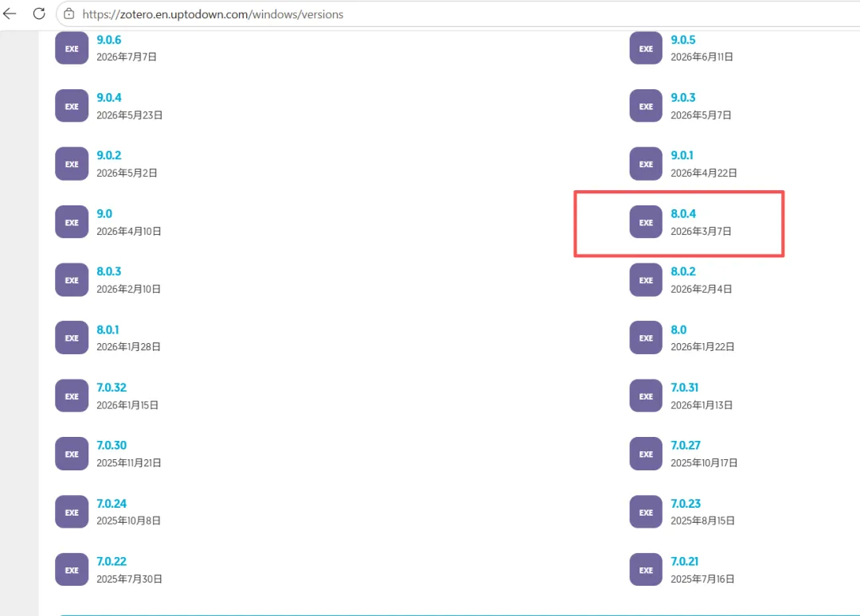
Task: Click the date 2026年2月4日
Action: point(702,289)
